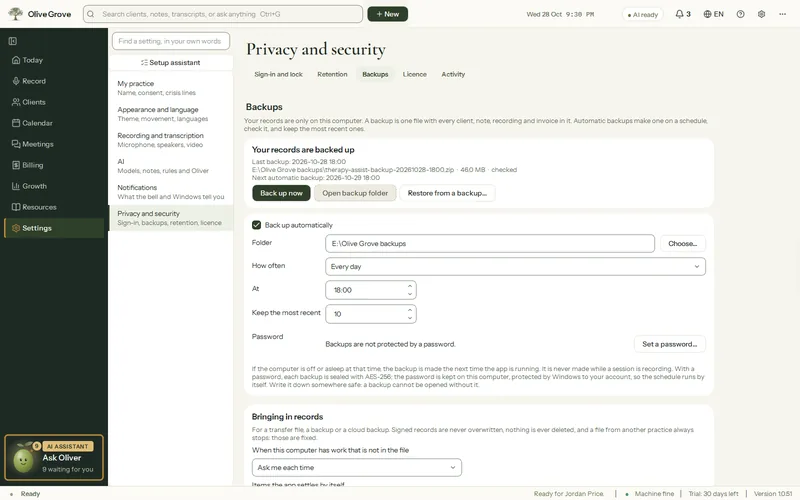Click the backup Folder path field
The height and width of the screenshot is (500, 800).
coord(490,243)
